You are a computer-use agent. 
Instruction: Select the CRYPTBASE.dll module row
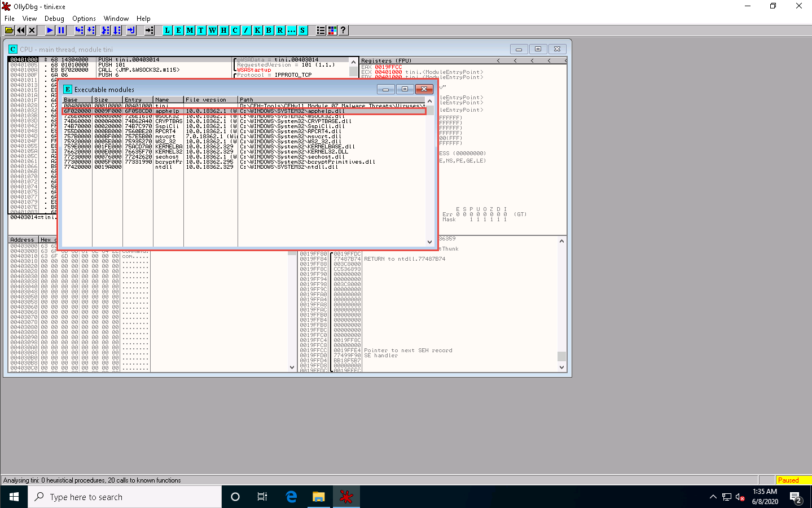pyautogui.click(x=244, y=121)
